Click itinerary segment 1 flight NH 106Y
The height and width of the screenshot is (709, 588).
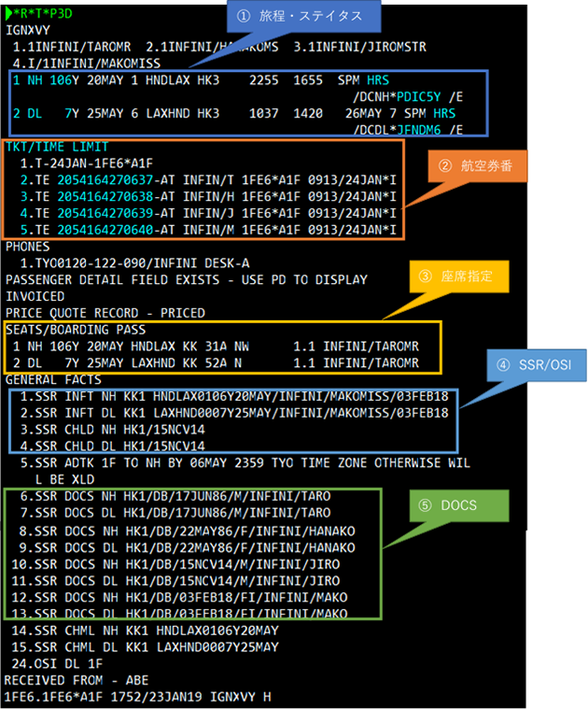tap(46, 80)
